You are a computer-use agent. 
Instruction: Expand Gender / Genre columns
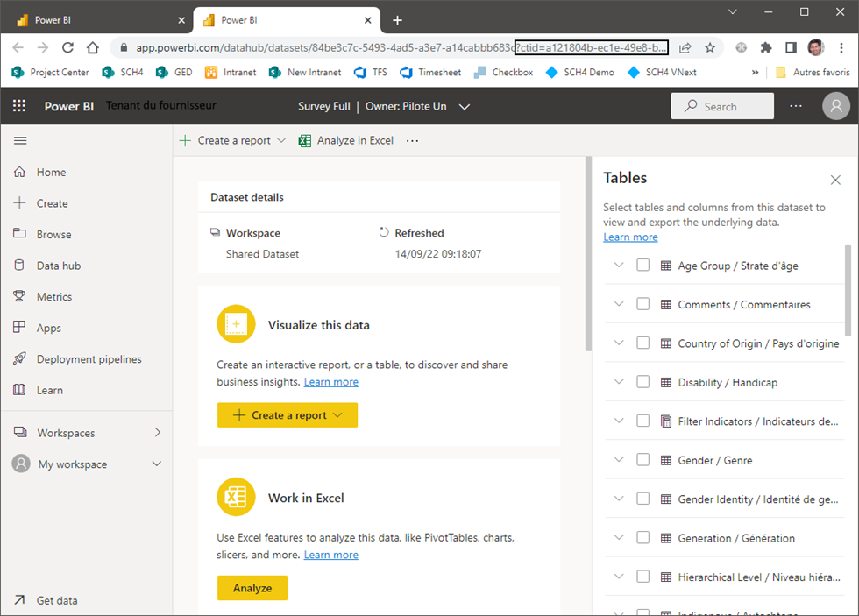pyautogui.click(x=619, y=459)
